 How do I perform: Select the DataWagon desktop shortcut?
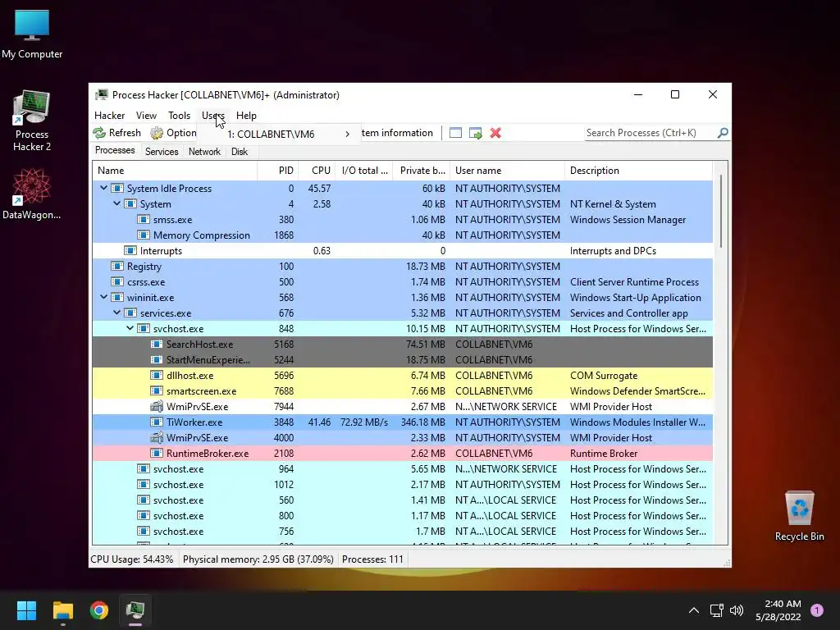tap(32, 194)
